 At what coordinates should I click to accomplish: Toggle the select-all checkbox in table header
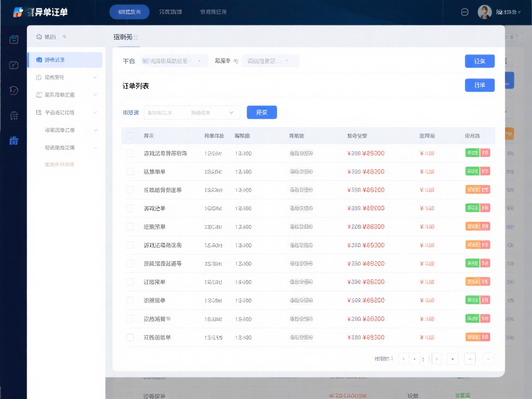(130, 136)
